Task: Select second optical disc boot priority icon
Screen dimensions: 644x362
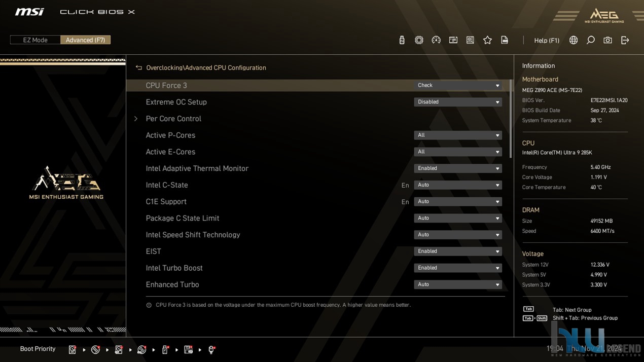Action: [142, 349]
